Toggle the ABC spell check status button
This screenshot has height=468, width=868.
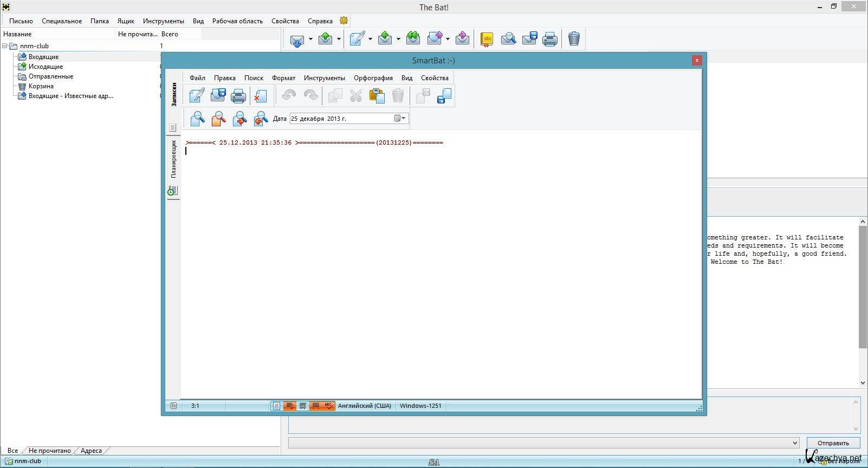(x=328, y=406)
